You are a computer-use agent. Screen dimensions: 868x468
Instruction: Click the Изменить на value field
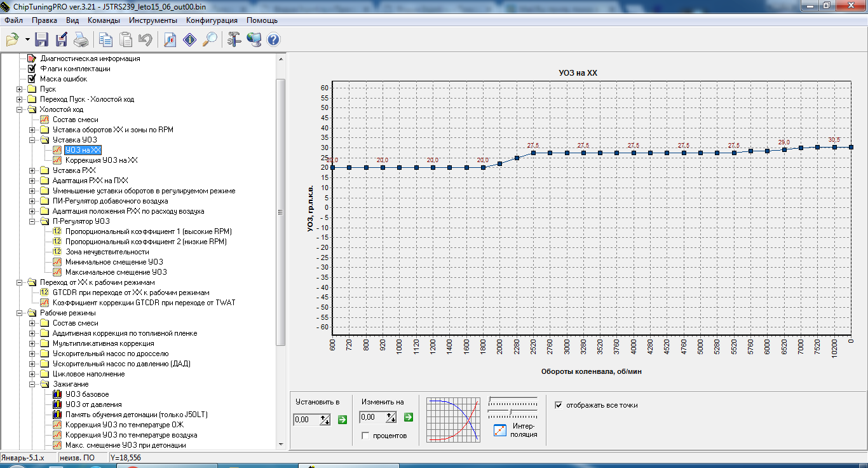point(372,417)
